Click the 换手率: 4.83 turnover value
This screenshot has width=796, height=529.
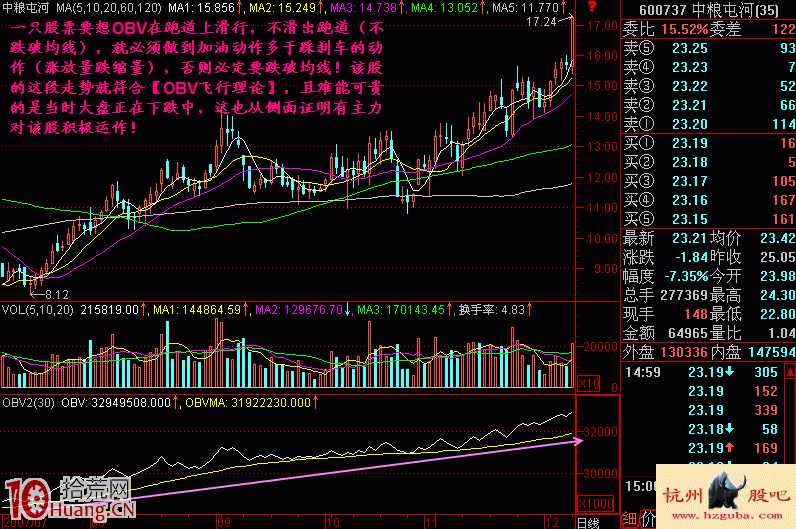click(x=491, y=310)
